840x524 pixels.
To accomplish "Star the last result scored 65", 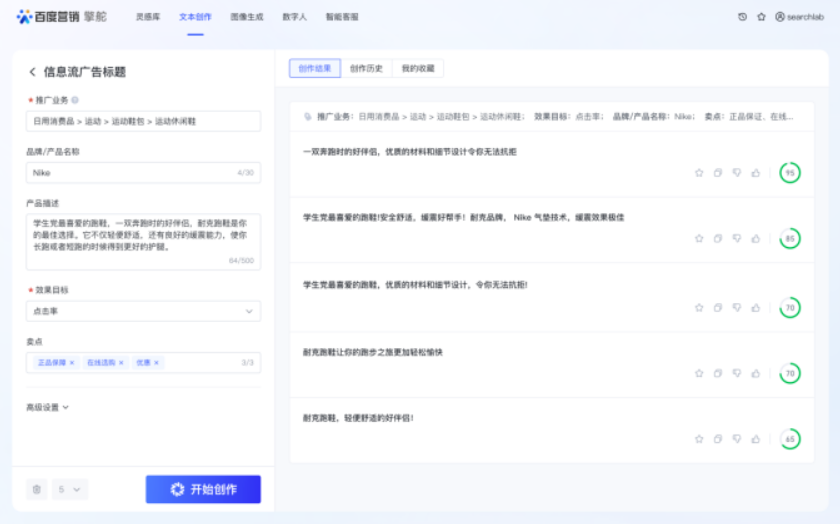I will [699, 439].
